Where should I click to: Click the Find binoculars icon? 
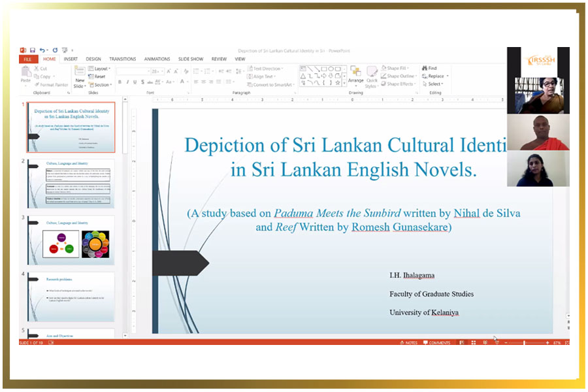tap(425, 68)
